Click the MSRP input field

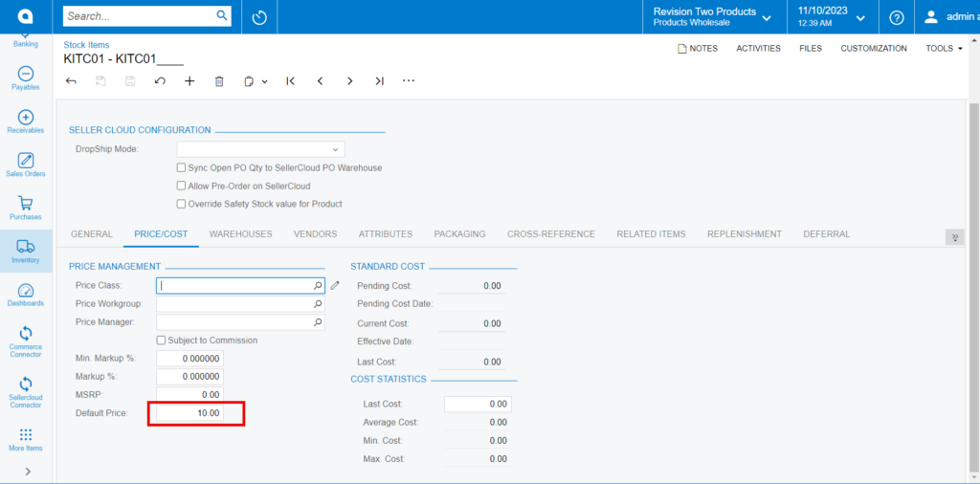click(190, 395)
